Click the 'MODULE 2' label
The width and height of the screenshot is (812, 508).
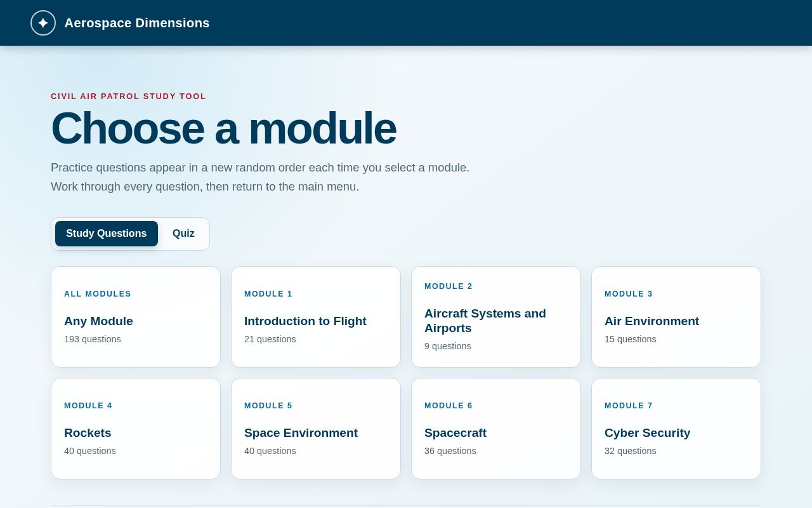pyautogui.click(x=449, y=286)
